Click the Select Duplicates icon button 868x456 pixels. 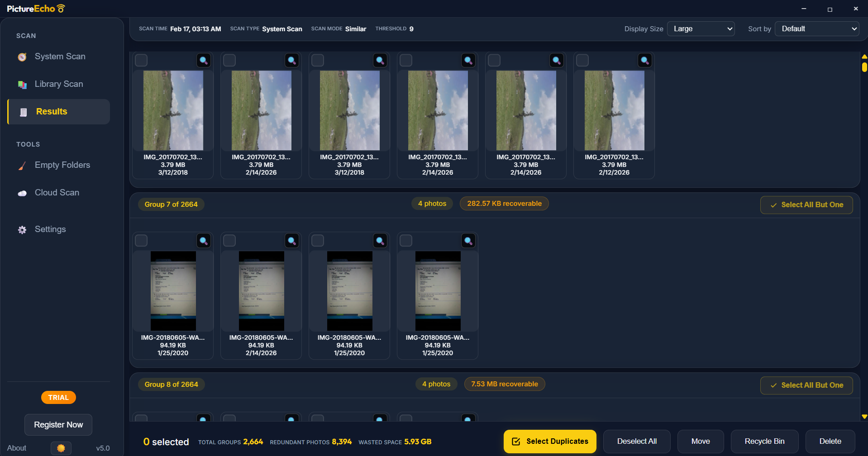tap(516, 441)
